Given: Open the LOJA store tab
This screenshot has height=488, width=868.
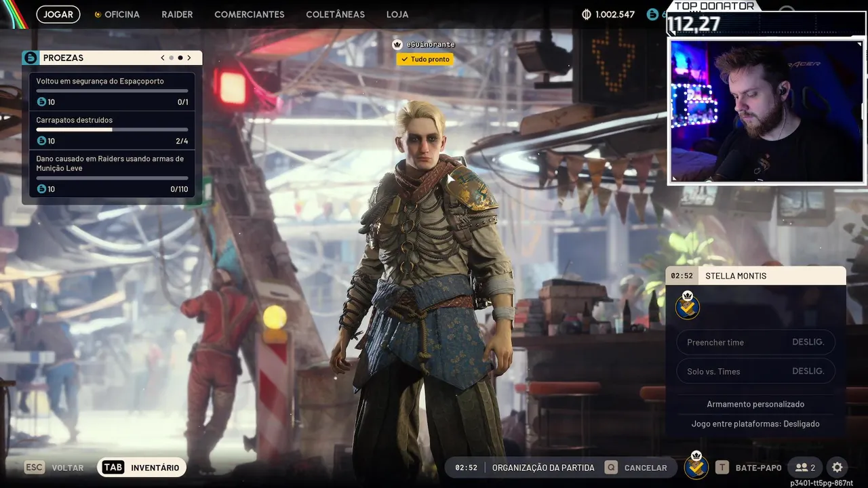Looking at the screenshot, I should (397, 14).
